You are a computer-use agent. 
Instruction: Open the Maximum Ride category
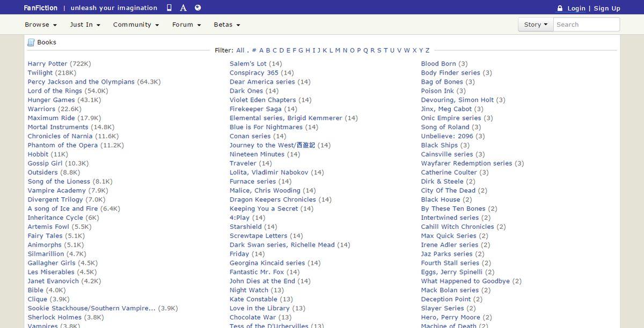(x=52, y=118)
